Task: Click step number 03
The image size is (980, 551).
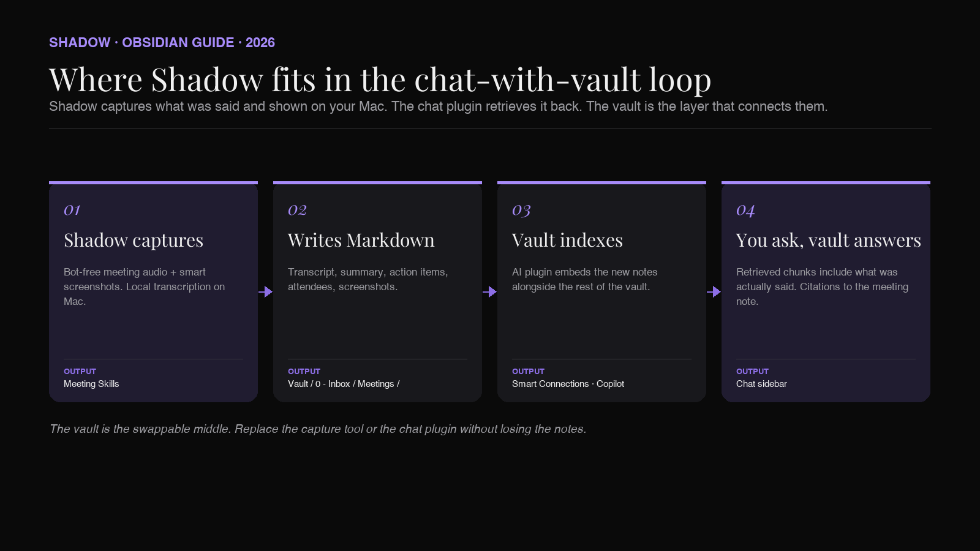Action: click(521, 211)
